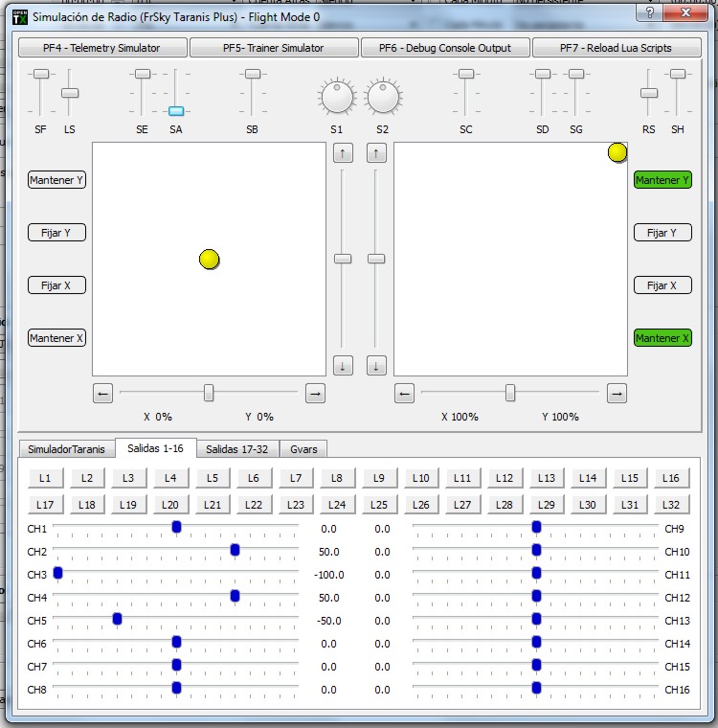Click left horizontal trim right arrow
This screenshot has width=718, height=728.
click(315, 394)
